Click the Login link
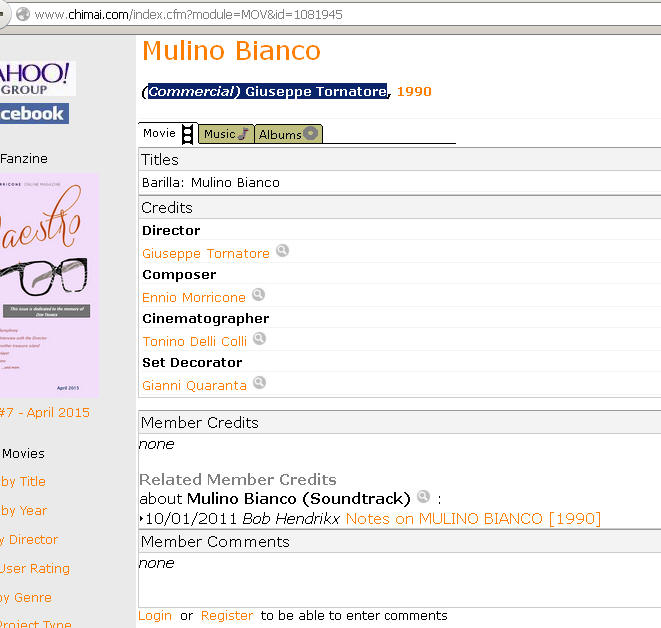 point(155,616)
